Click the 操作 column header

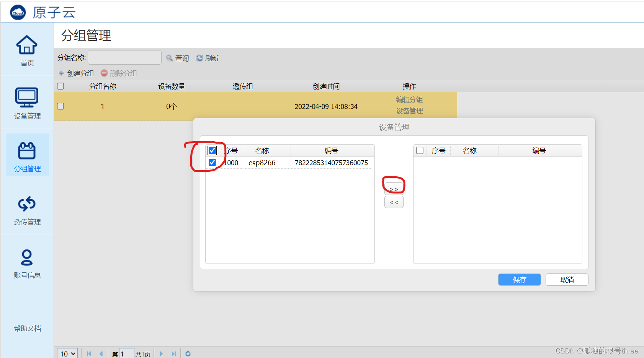coord(409,86)
